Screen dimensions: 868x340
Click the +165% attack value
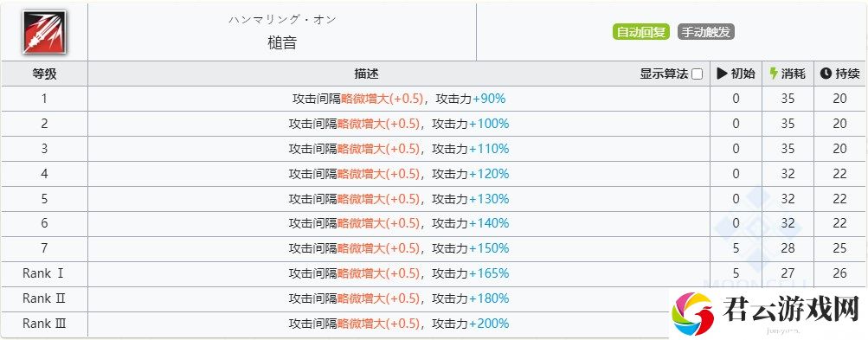click(x=489, y=273)
